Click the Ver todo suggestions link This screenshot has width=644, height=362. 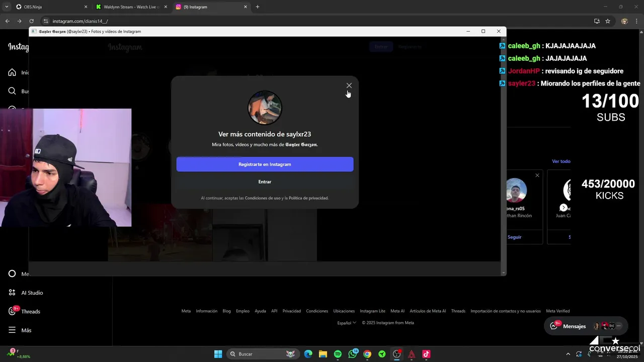(x=561, y=161)
